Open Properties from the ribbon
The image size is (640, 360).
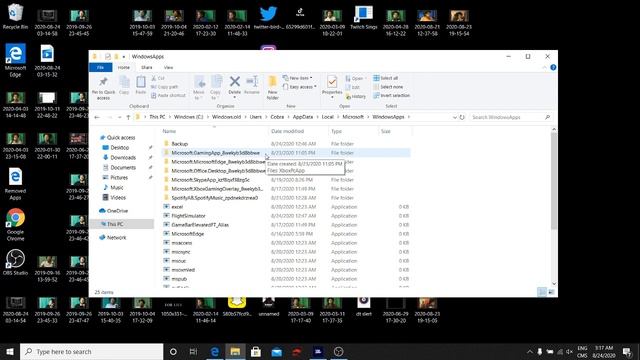tap(332, 86)
